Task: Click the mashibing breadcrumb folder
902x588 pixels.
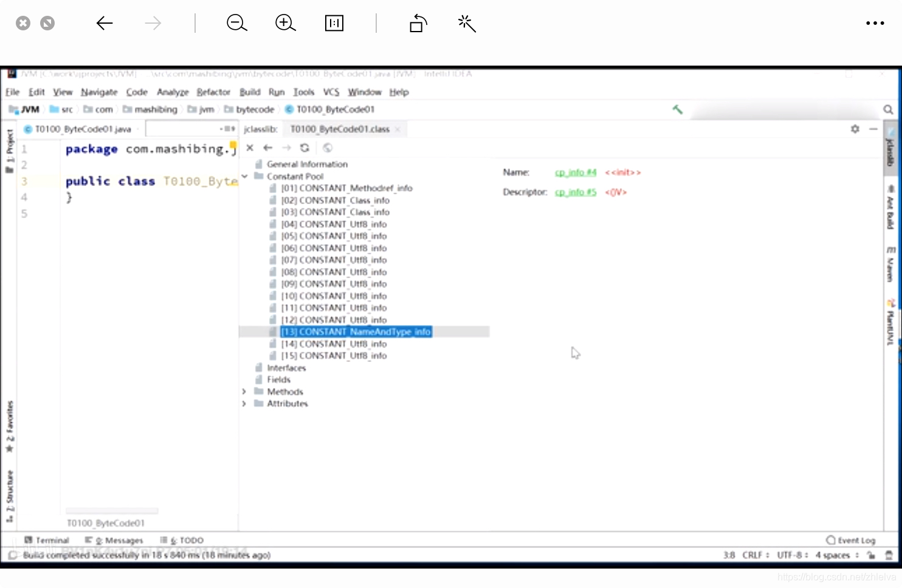Action: pyautogui.click(x=150, y=109)
